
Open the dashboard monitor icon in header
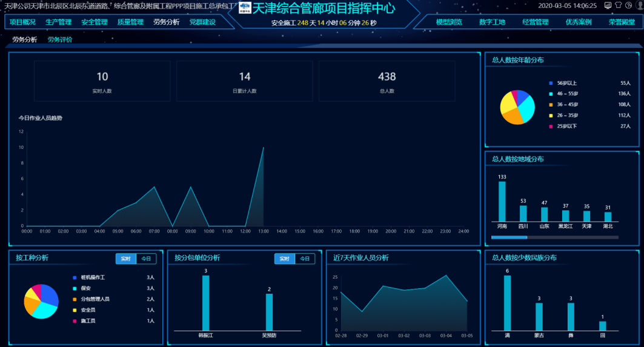[608, 5]
